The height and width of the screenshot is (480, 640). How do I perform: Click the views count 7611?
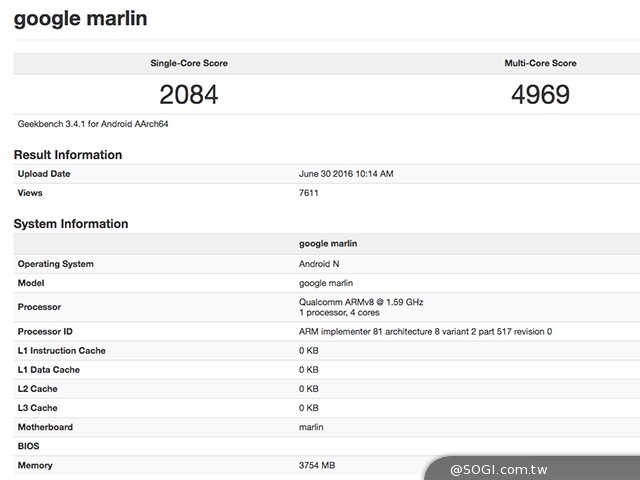[309, 193]
